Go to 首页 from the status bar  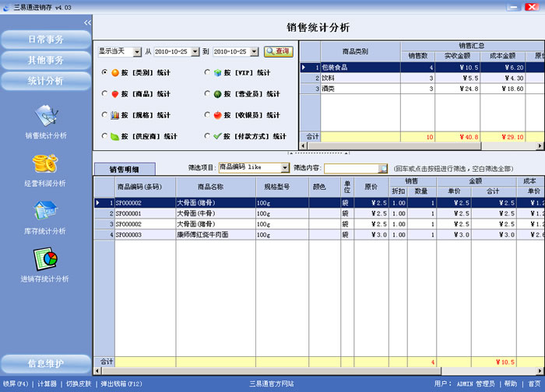[x=534, y=384]
